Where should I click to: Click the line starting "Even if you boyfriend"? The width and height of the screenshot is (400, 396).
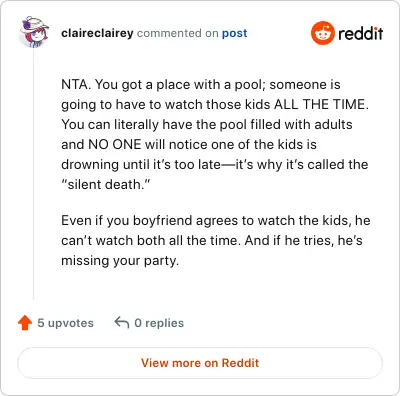[x=216, y=221]
